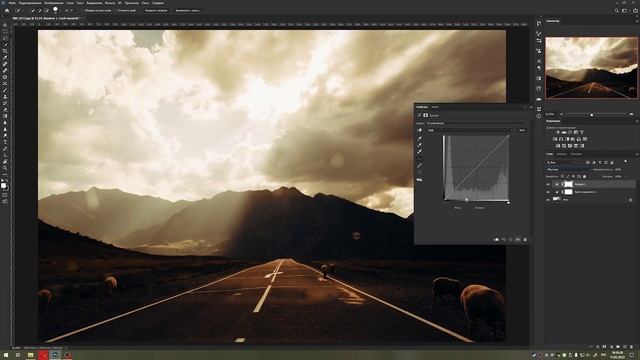Open the 3D menu
This screenshot has height=360, width=640.
pos(120,3)
